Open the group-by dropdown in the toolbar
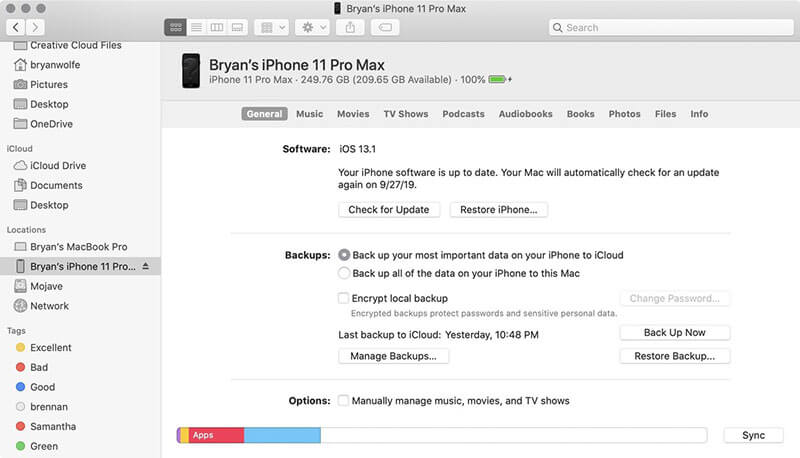This screenshot has height=458, width=800. [x=272, y=28]
